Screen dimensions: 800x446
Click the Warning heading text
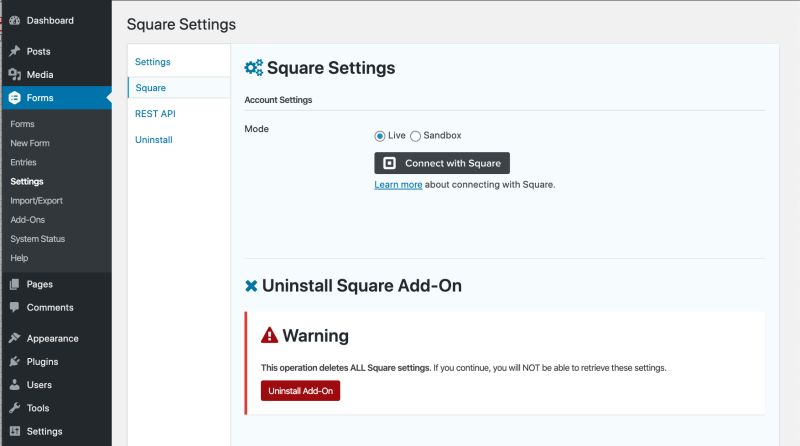click(316, 336)
